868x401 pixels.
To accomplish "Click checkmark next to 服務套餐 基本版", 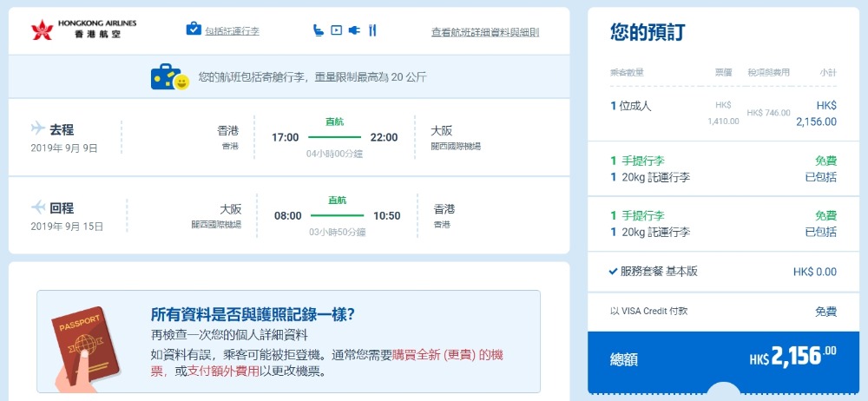I will pos(614,272).
